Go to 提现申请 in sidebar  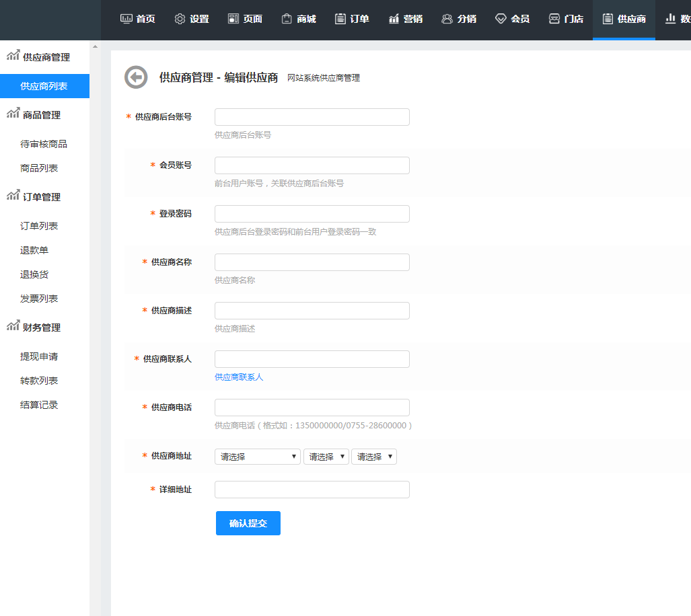39,356
